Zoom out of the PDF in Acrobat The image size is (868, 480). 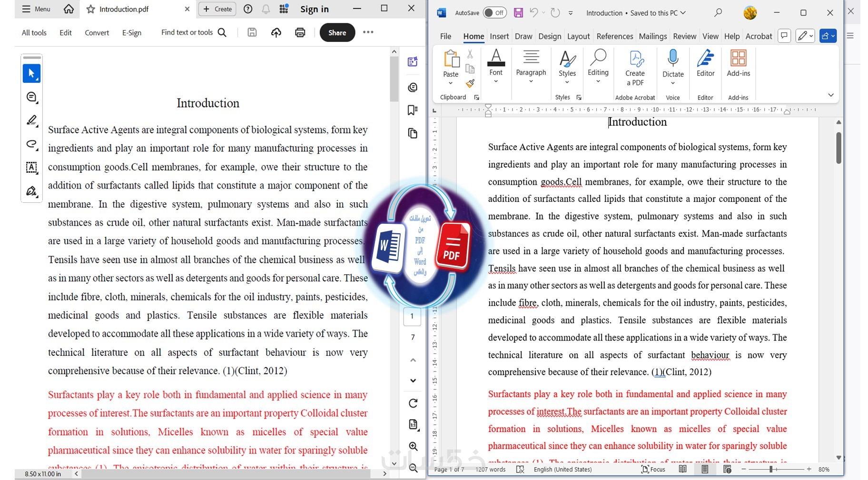pyautogui.click(x=413, y=468)
